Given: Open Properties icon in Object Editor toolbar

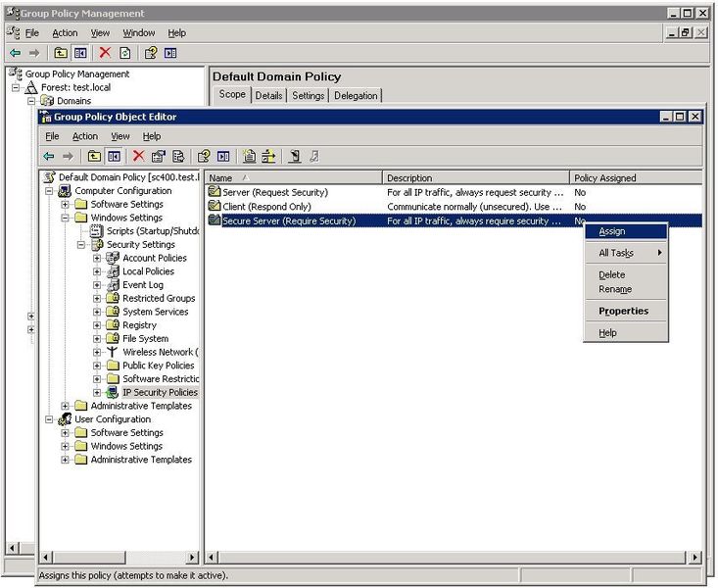Looking at the screenshot, I should pyautogui.click(x=159, y=157).
